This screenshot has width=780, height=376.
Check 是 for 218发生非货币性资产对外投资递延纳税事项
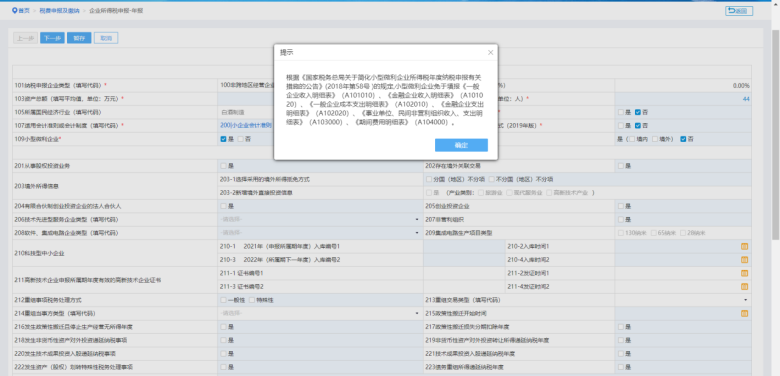point(223,340)
